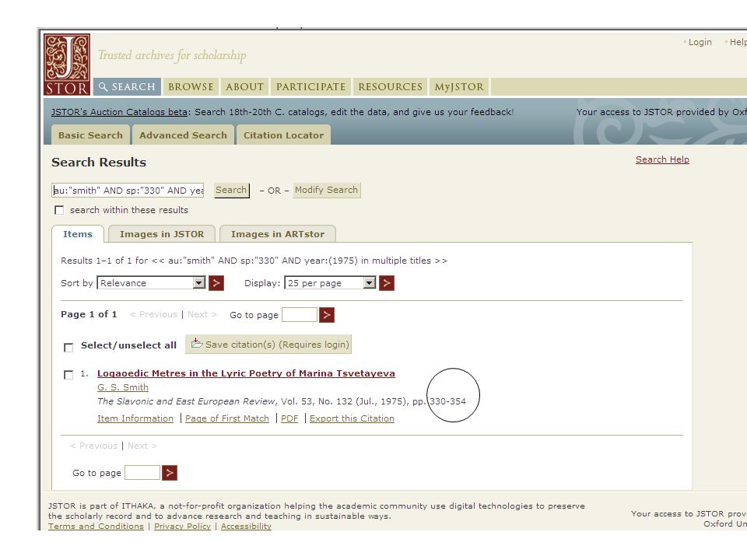This screenshot has height=560, width=747.
Task: Open JSTOR's Auction Catalogs beta link
Action: (119, 112)
